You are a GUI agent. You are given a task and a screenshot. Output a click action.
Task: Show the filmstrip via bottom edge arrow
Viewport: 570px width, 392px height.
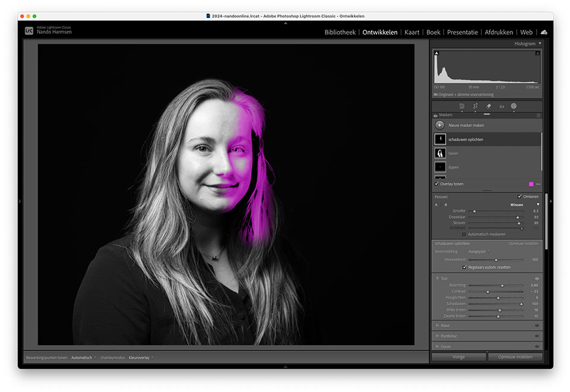286,366
